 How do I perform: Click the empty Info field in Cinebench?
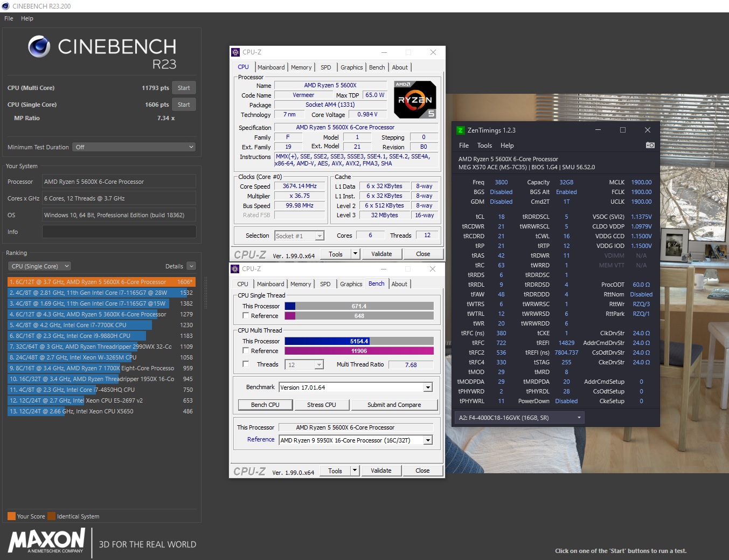[119, 232]
